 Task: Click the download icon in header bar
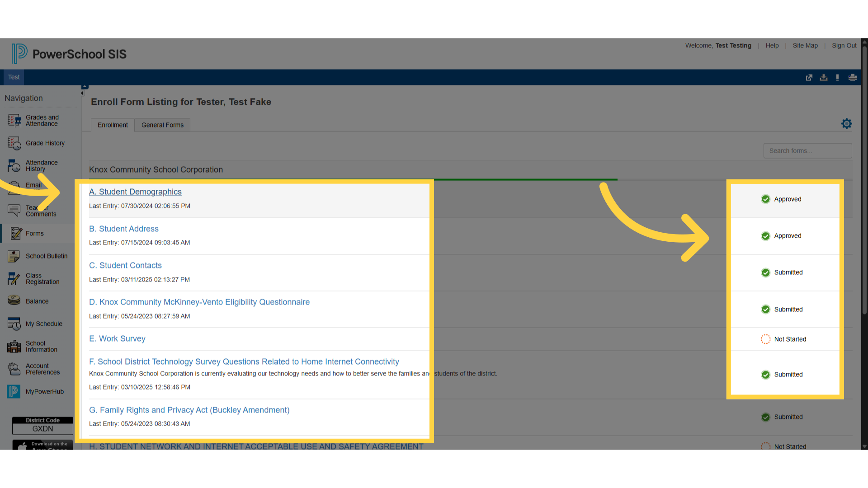pos(824,78)
